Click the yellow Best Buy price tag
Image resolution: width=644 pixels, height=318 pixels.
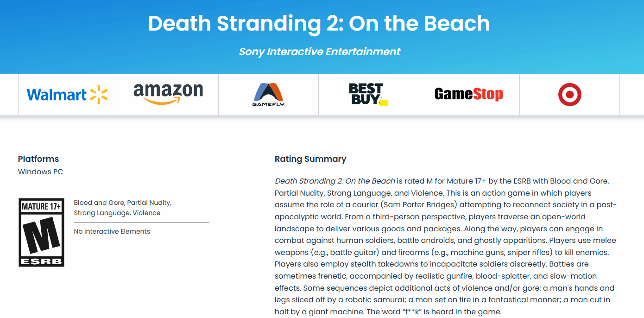click(384, 102)
